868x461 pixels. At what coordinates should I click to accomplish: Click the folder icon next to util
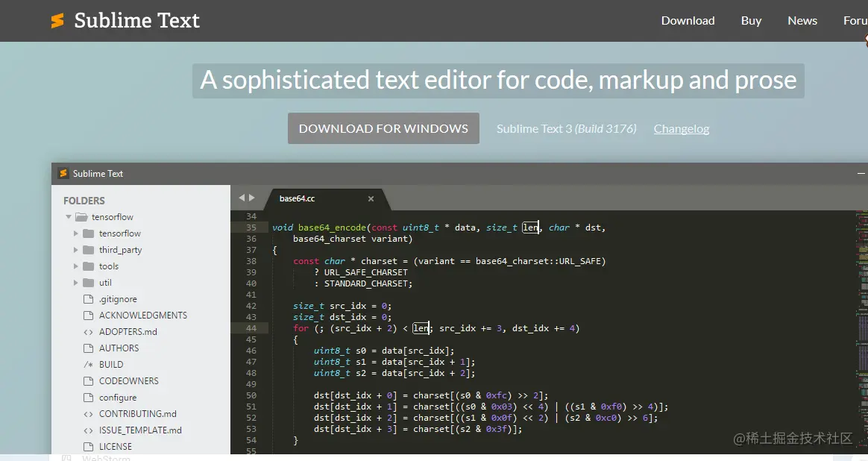click(88, 283)
